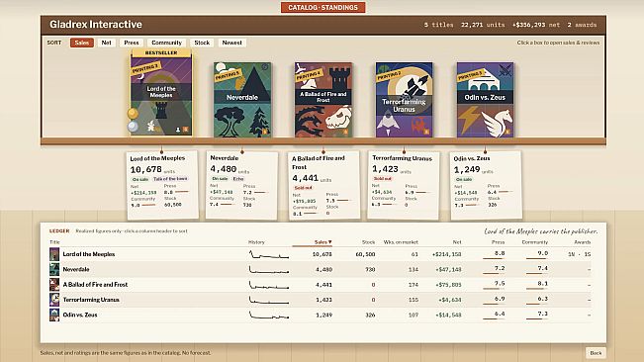
Task: Click the History column header in ledger
Action: tap(256, 242)
